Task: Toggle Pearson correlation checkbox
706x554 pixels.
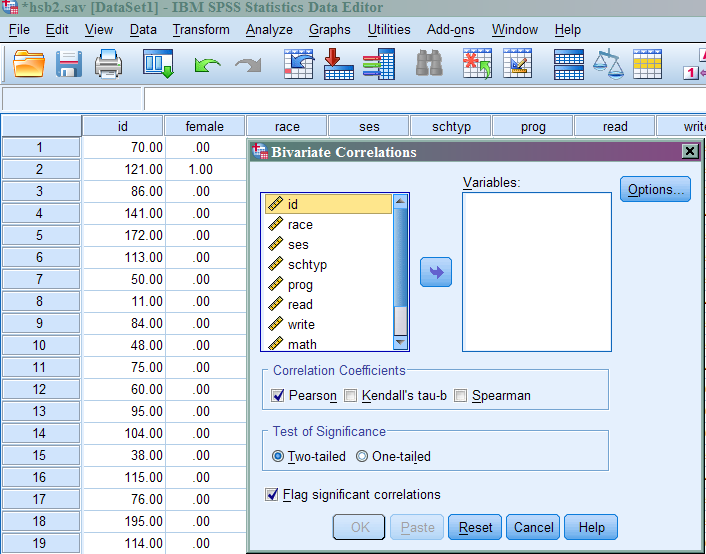Action: click(278, 395)
